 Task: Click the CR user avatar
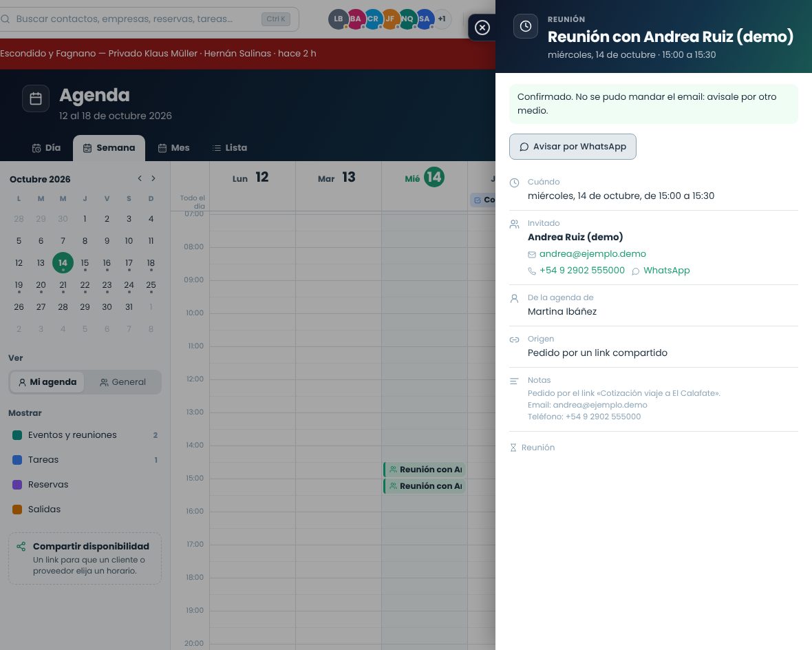click(373, 19)
